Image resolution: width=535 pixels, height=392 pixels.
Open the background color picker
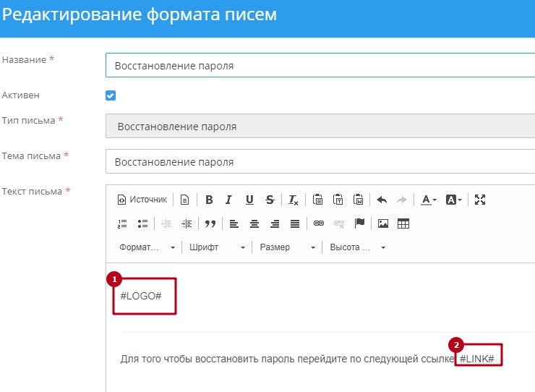pos(454,200)
